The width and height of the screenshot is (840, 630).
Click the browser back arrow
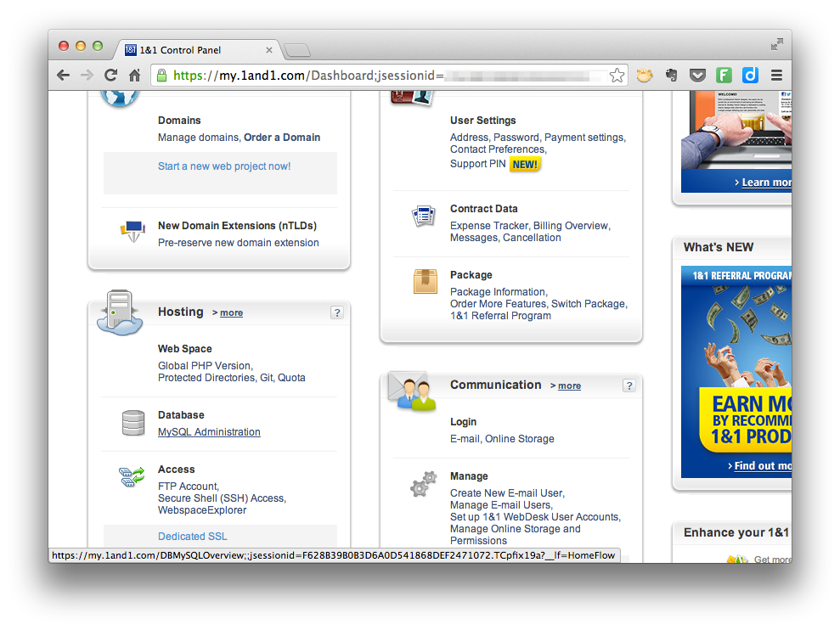(x=63, y=76)
